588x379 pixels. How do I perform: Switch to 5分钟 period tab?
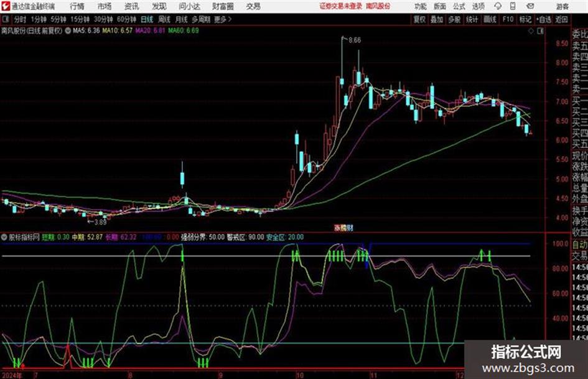click(58, 19)
